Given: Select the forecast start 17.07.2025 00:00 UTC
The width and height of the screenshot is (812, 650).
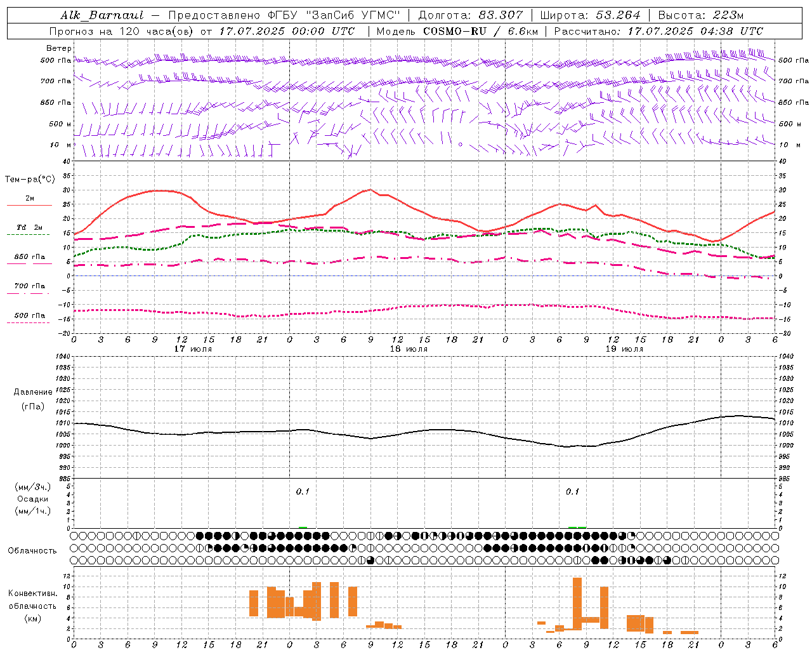Looking at the screenshot, I should click(287, 31).
